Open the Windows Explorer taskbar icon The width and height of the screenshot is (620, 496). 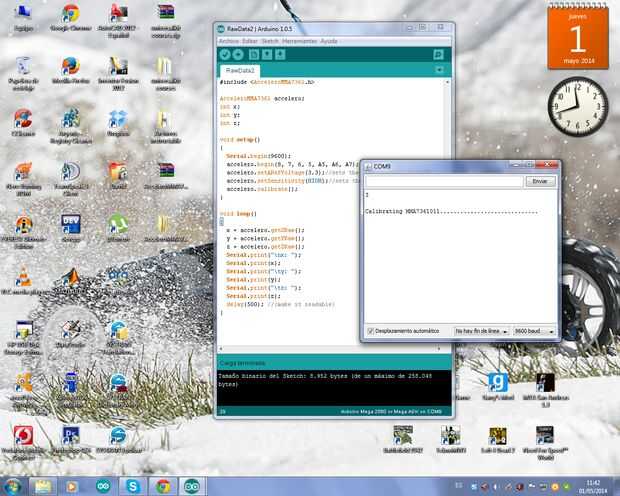(x=43, y=487)
